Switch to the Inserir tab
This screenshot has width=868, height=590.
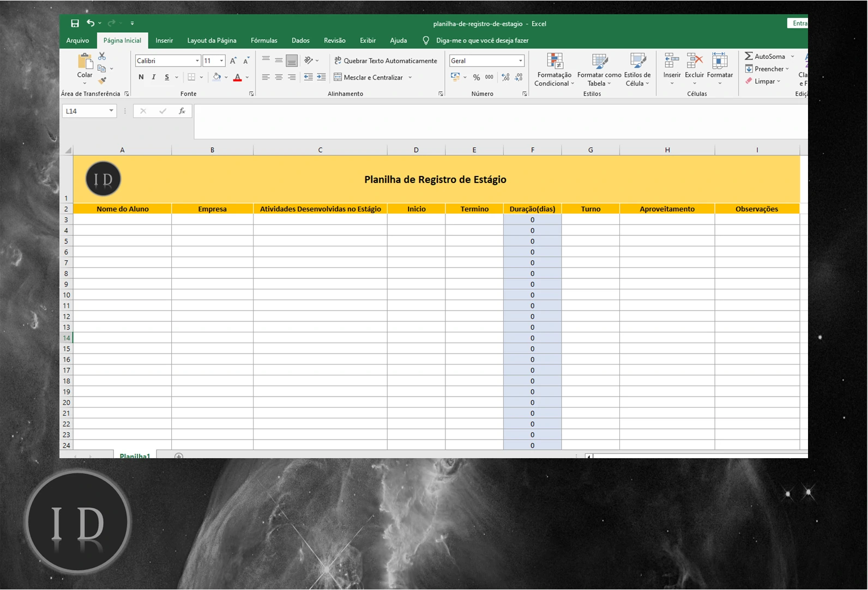pyautogui.click(x=164, y=40)
